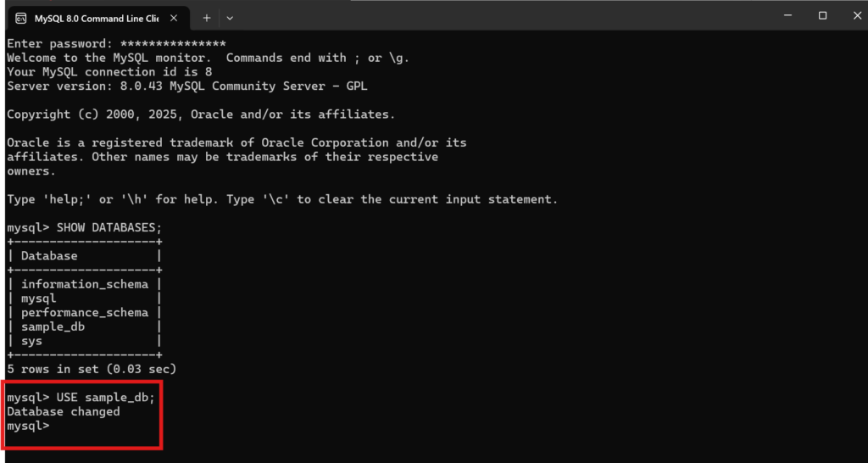This screenshot has width=868, height=463.
Task: Click the performance_schema database entry
Action: coord(85,312)
